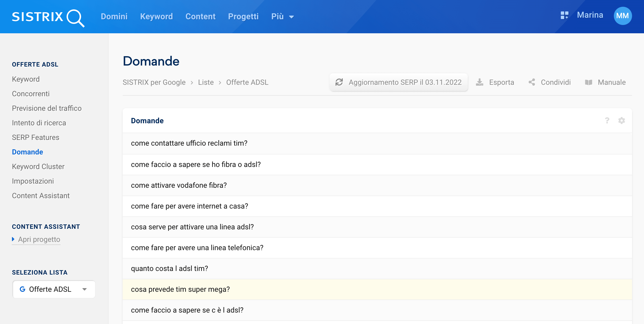Click the Liste breadcrumb
This screenshot has width=644, height=324.
[x=206, y=82]
